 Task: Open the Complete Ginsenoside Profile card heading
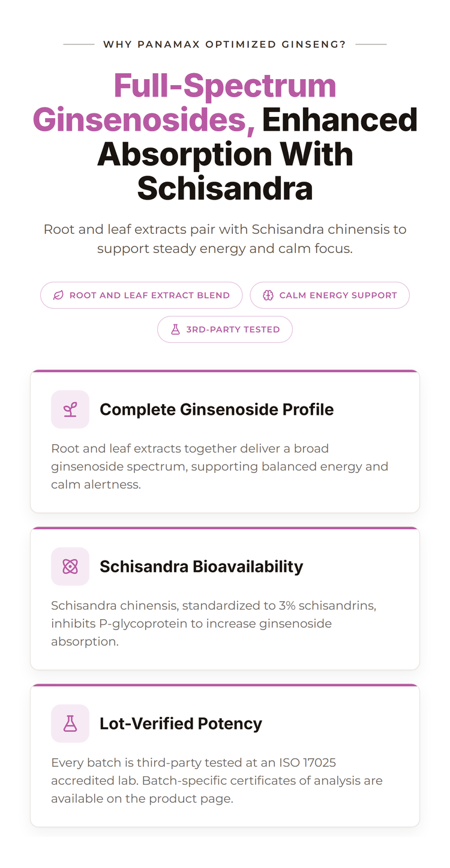[x=217, y=409]
